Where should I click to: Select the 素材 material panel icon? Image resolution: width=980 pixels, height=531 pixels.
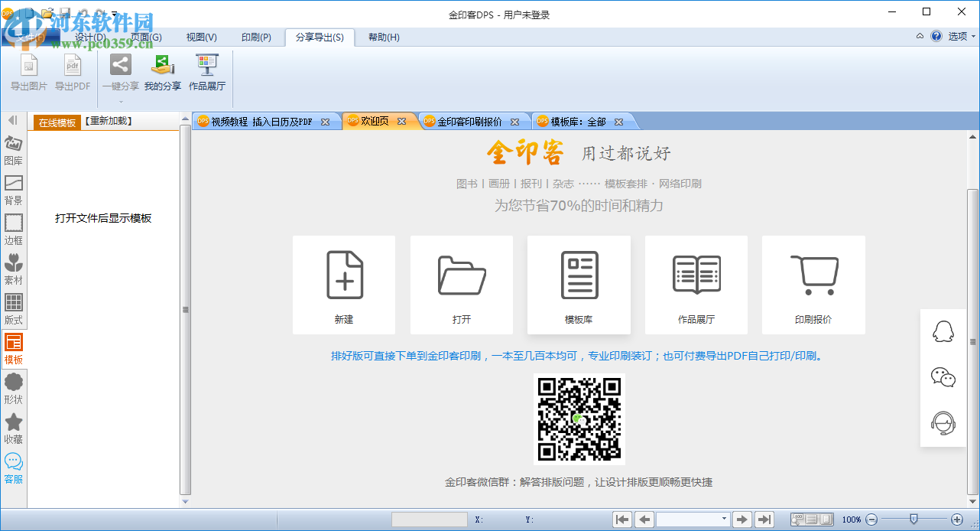12,269
